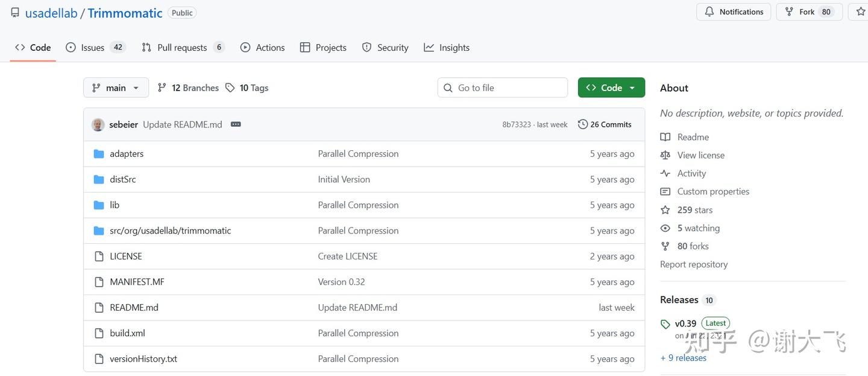868x376 pixels.
Task: Open the commit message ellipsis icon
Action: coord(236,124)
